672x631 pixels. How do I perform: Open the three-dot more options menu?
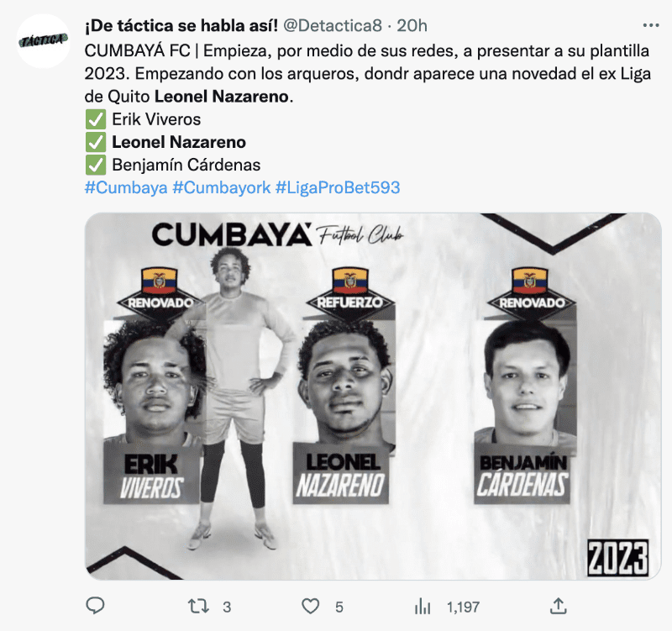(x=651, y=26)
